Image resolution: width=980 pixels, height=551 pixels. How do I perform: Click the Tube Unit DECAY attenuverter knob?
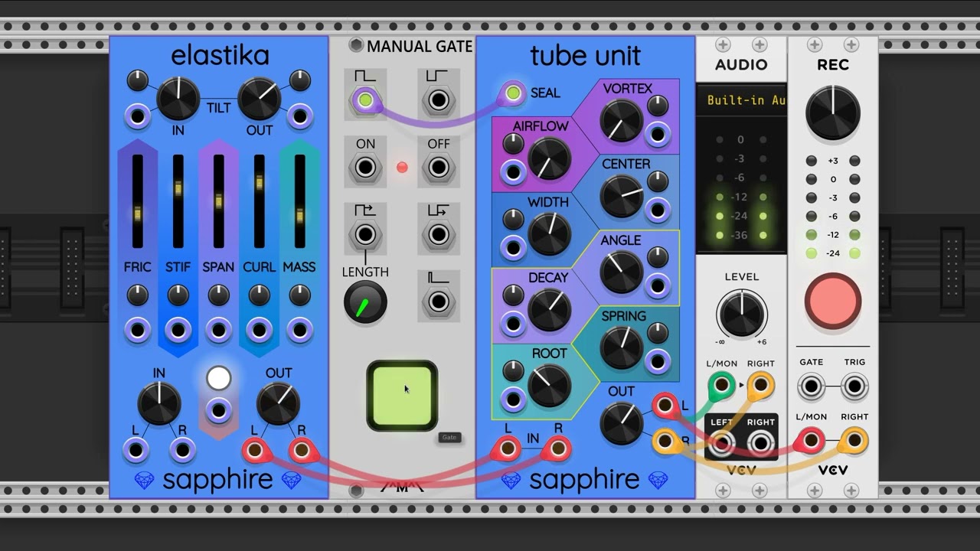pos(514,295)
